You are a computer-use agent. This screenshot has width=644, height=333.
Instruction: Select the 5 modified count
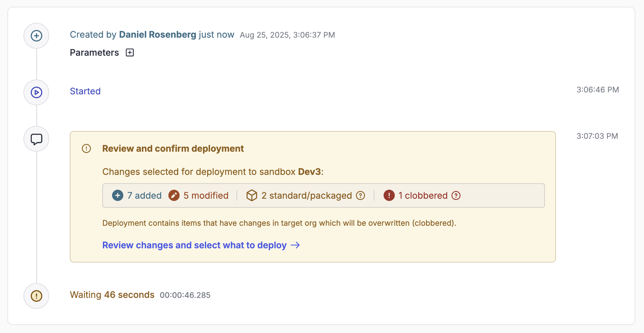click(206, 195)
